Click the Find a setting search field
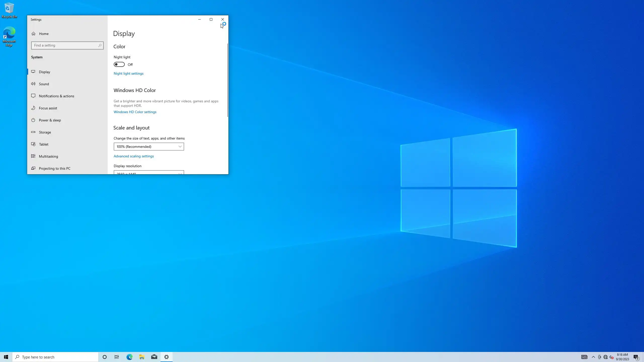Viewport: 644px width, 362px height. click(x=65, y=46)
